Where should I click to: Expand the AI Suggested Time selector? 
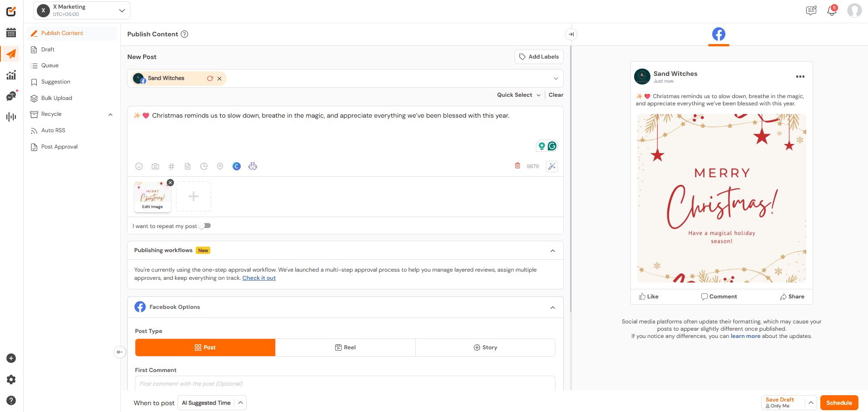coord(239,402)
